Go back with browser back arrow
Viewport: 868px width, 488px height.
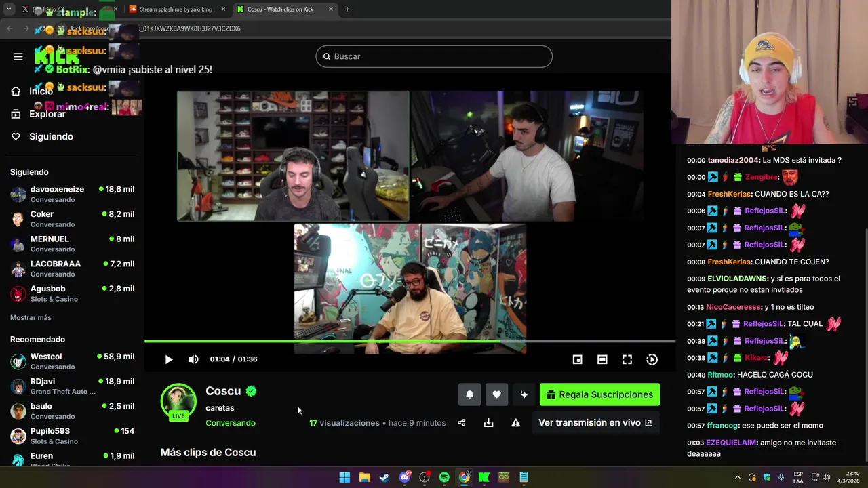9,28
